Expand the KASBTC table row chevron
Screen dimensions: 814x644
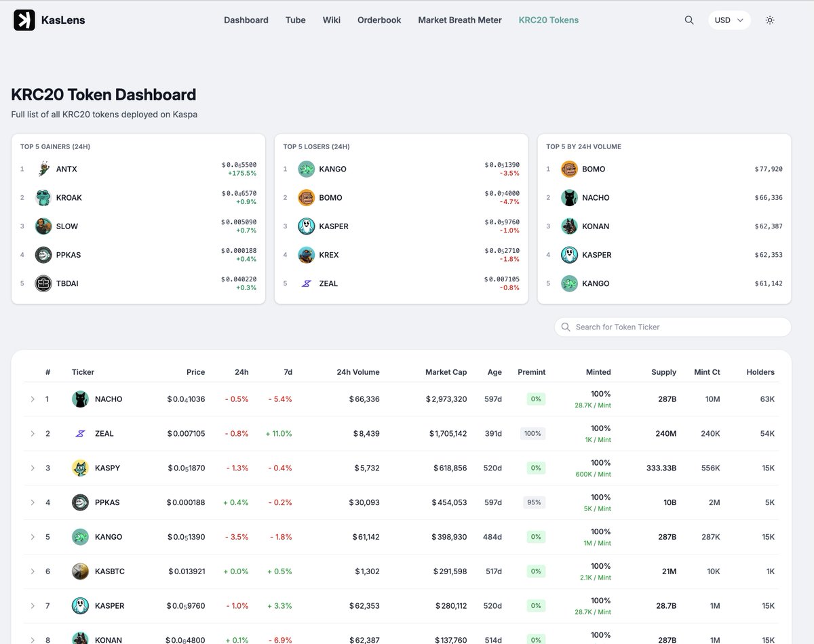[32, 571]
